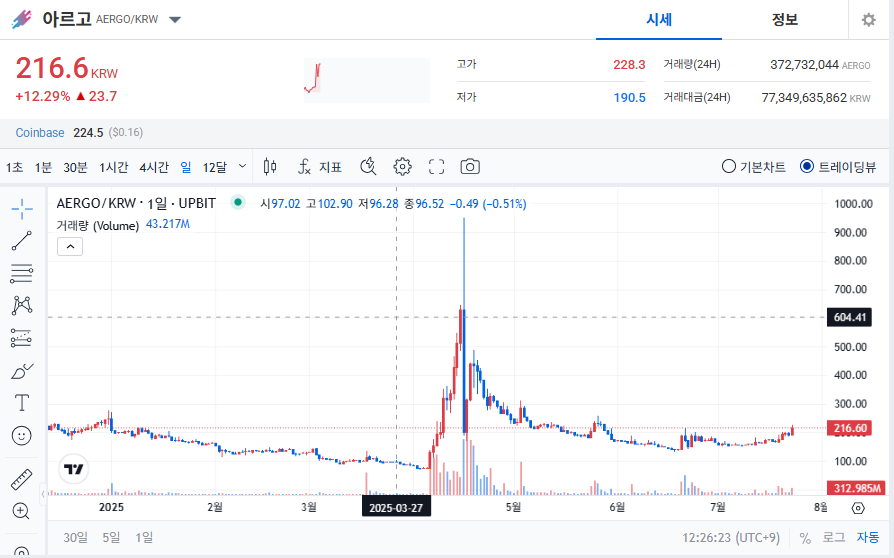Screen dimensions: 894x558
Task: Select the 1분 interval
Action: click(43, 167)
